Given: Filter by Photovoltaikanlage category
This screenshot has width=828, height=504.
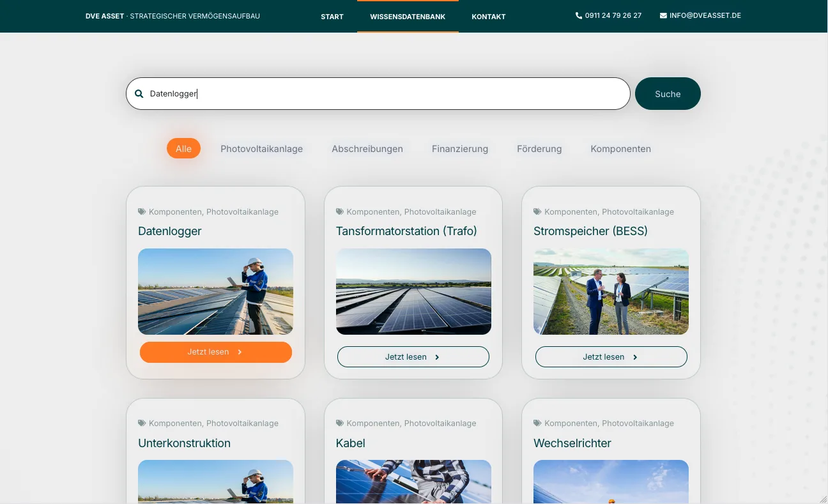Looking at the screenshot, I should 262,149.
